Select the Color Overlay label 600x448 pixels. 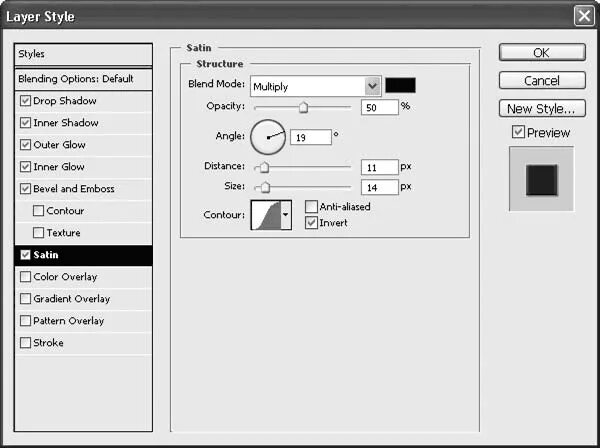point(65,277)
